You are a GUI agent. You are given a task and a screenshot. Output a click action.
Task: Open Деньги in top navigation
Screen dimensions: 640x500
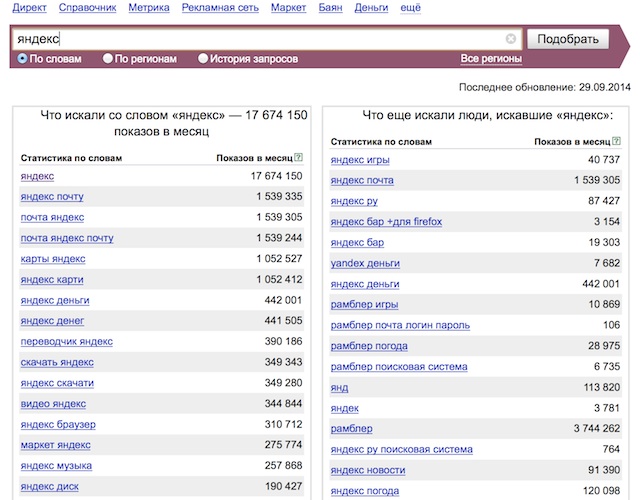click(371, 8)
